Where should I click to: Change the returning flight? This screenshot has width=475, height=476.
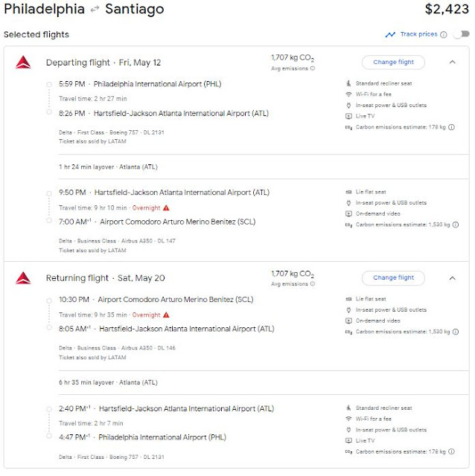coord(393,277)
